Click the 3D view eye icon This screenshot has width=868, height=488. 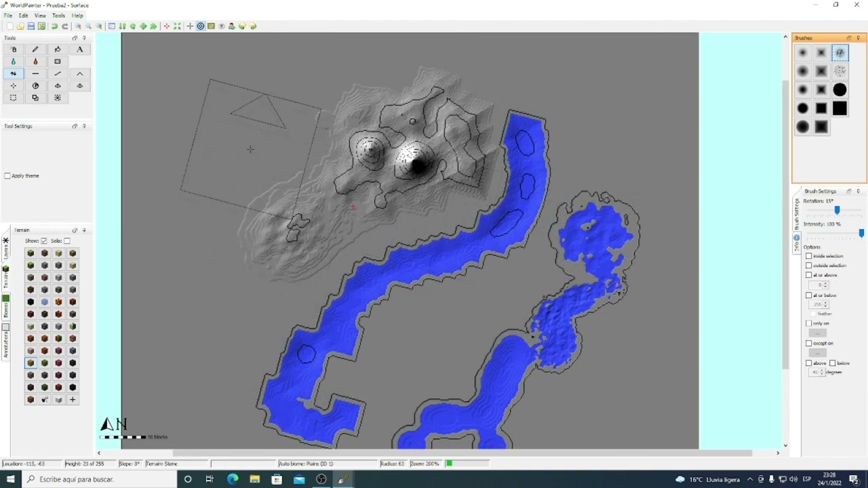coord(222,26)
